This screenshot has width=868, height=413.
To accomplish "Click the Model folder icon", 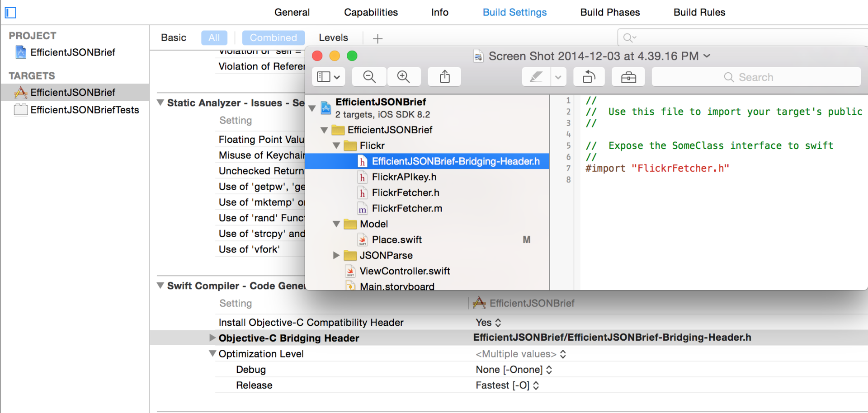I will point(350,224).
